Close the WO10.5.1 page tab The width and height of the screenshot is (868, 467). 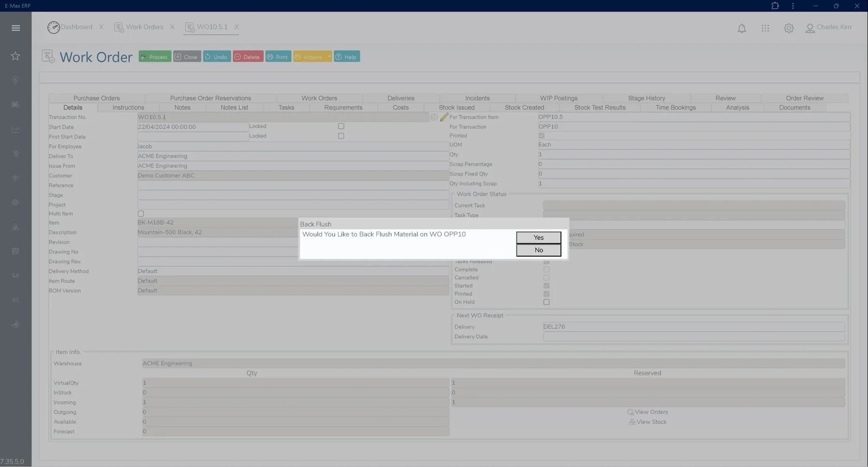(236, 27)
